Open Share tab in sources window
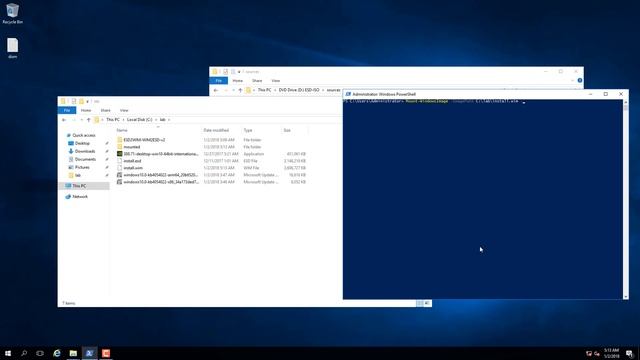The image size is (640, 360). (x=257, y=80)
